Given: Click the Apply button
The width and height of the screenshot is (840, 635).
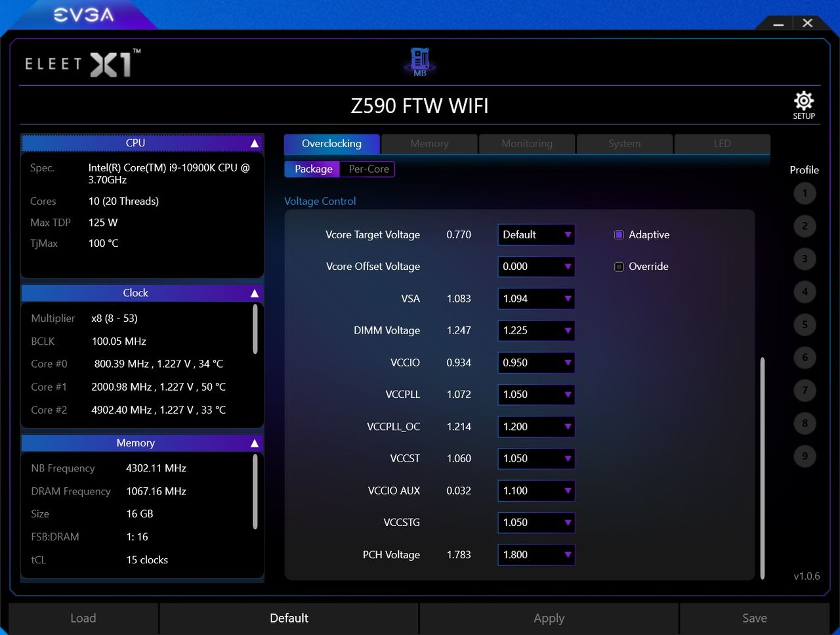Looking at the screenshot, I should (x=549, y=619).
